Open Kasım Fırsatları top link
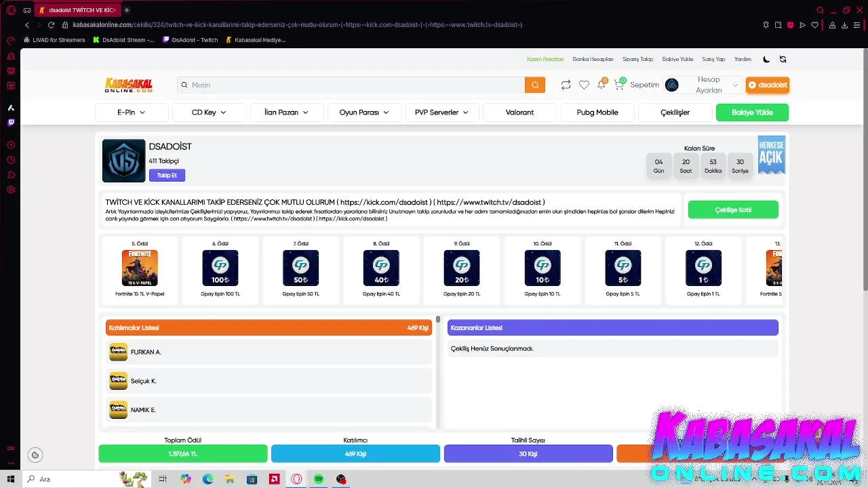The image size is (868, 488). point(545,59)
